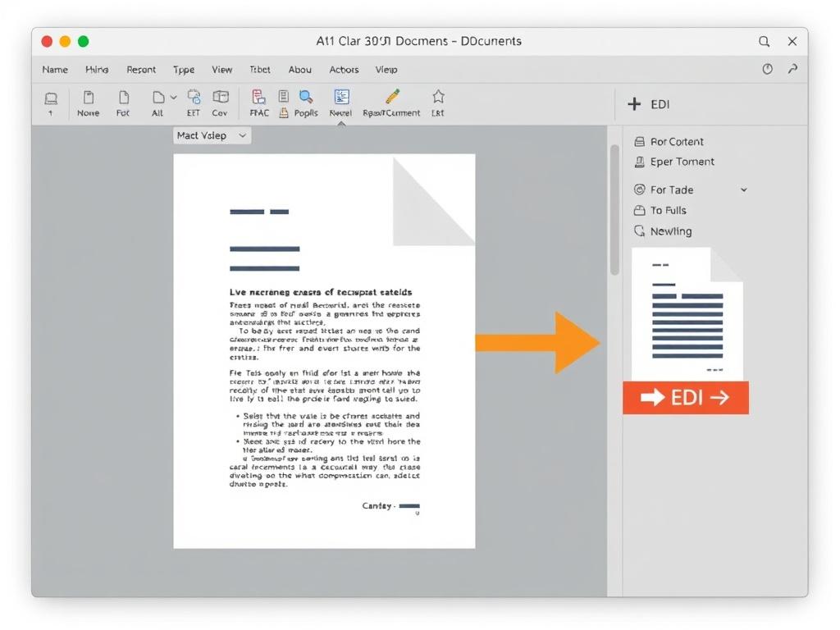
Task: Select the Nevrel toolbar icon
Action: tap(341, 98)
